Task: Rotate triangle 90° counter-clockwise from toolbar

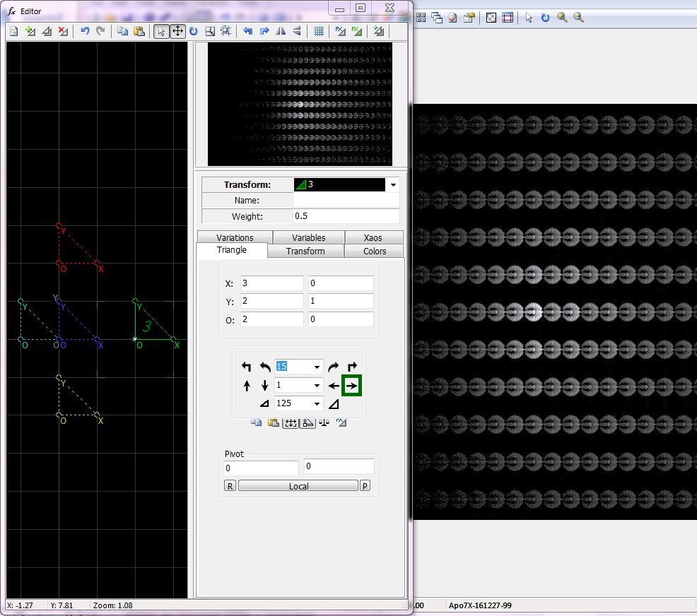Action: point(247,31)
